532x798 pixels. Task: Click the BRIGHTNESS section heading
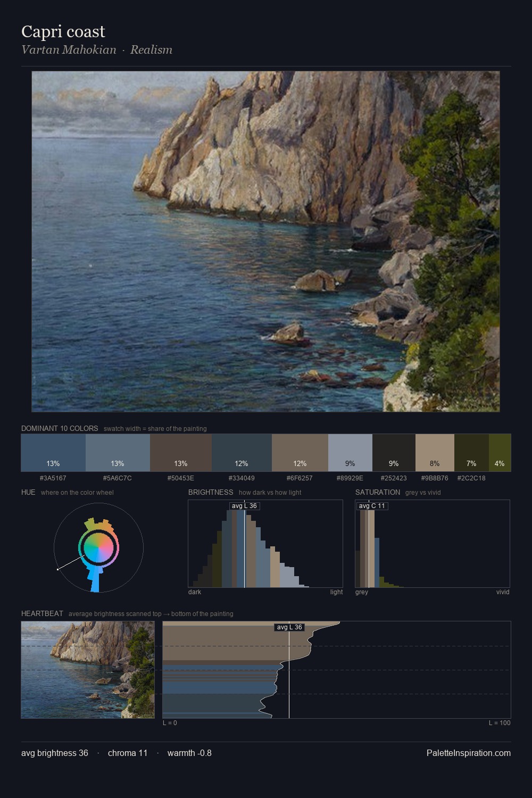click(211, 492)
